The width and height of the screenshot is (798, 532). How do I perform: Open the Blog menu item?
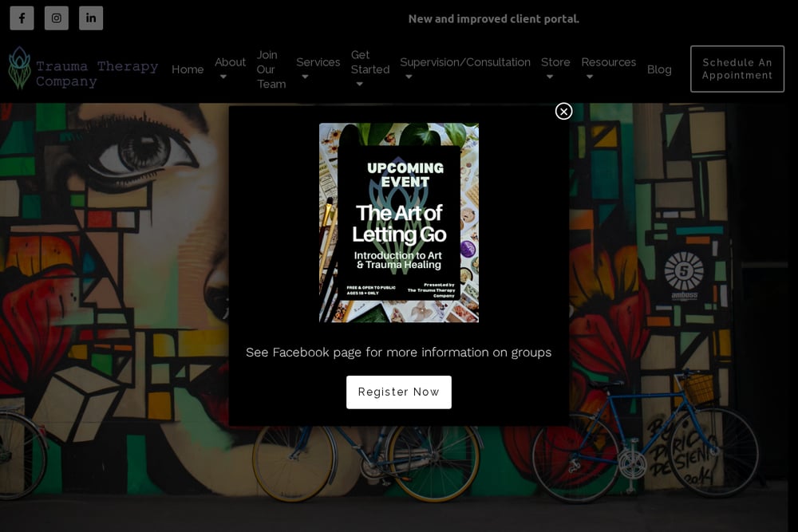[x=659, y=69]
